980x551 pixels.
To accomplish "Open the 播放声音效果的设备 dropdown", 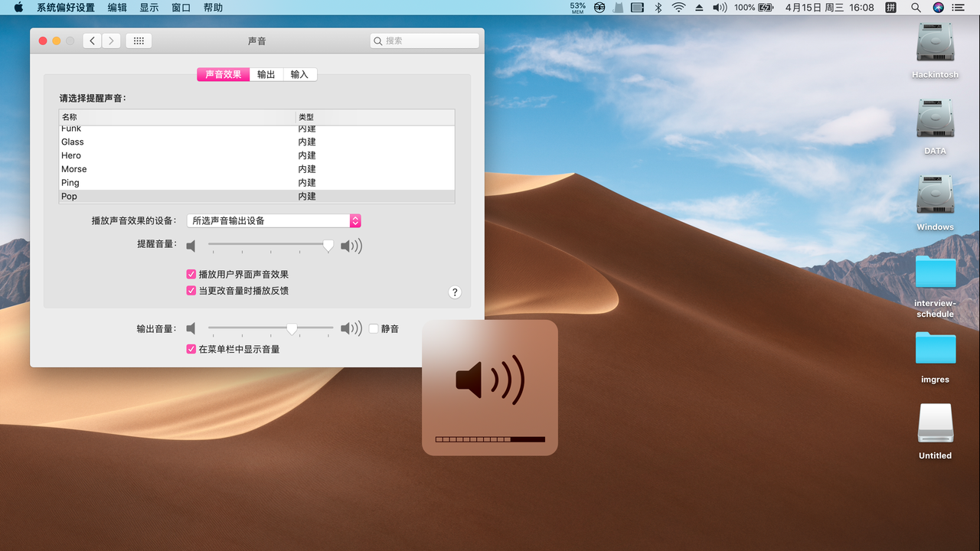I will tap(274, 220).
